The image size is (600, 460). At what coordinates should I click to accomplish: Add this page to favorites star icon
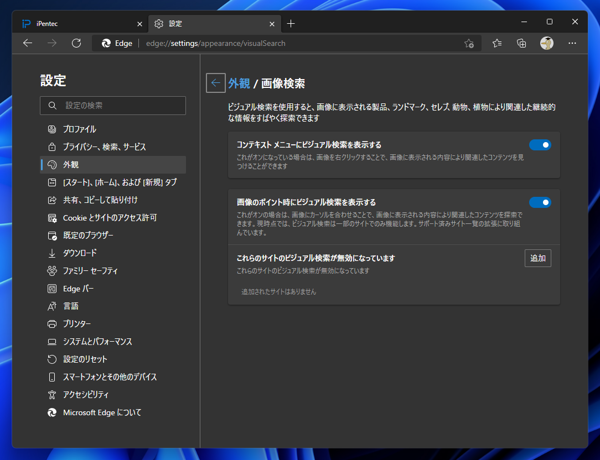[469, 44]
